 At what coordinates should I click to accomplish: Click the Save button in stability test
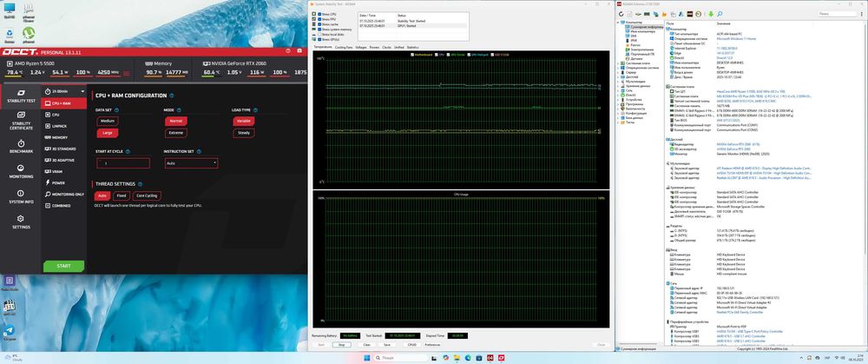click(x=387, y=345)
